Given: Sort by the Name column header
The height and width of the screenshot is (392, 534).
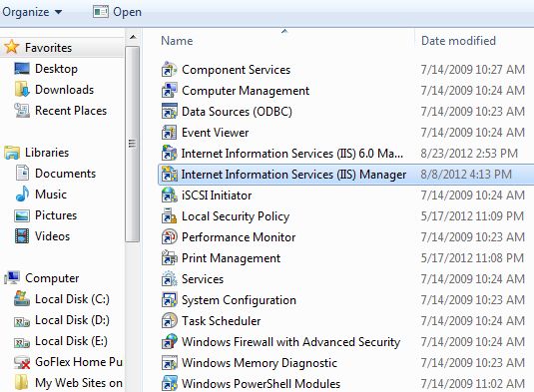Looking at the screenshot, I should click(177, 41).
